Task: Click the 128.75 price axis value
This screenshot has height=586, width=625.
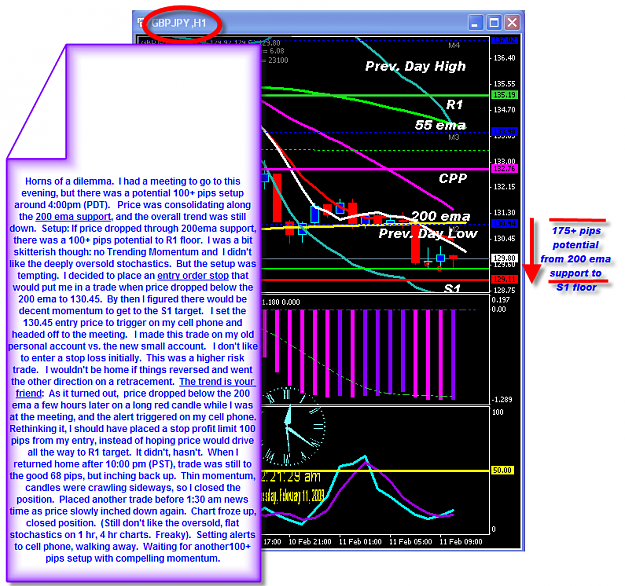Action: (x=504, y=290)
